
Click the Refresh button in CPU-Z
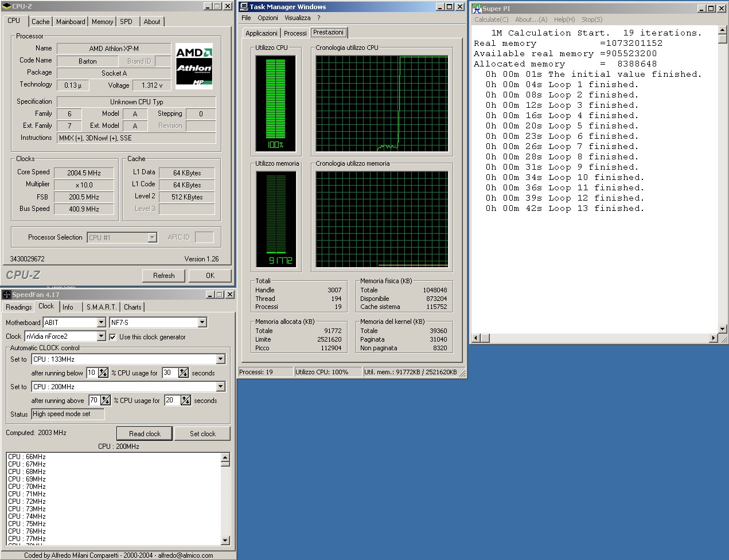[x=164, y=276]
